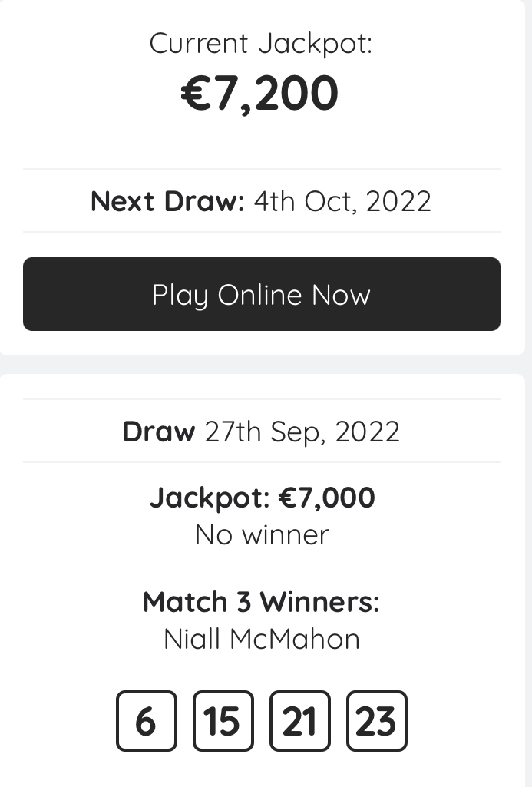This screenshot has height=787, width=532.
Task: Select the 27th Sep, 2022 draw date
Action: tap(302, 432)
